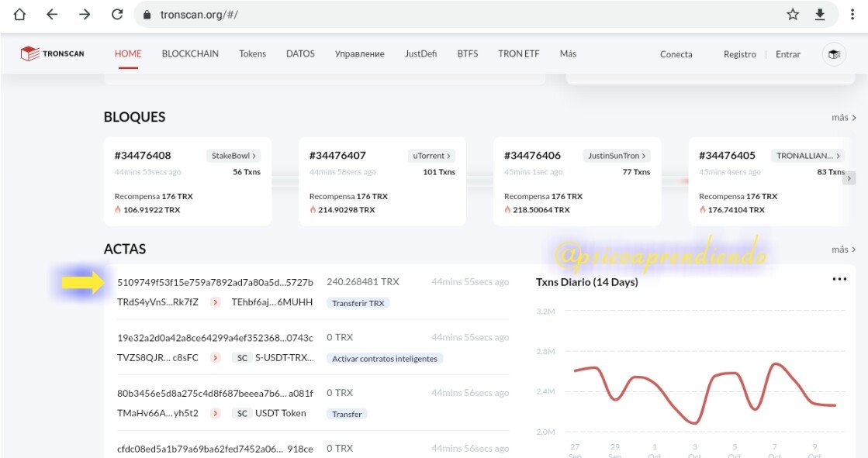Open the browser three-dot menu
This screenshot has height=458, width=868.
pyautogui.click(x=852, y=15)
